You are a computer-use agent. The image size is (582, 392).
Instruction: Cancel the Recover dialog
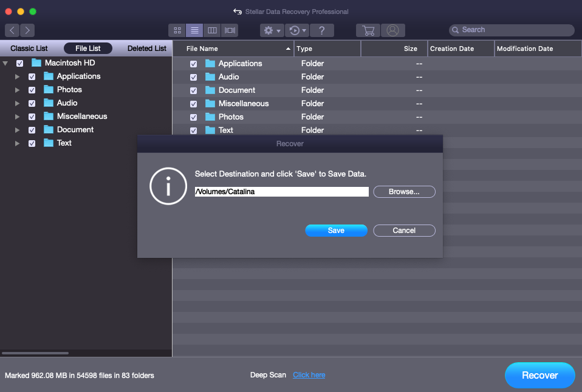pos(404,231)
